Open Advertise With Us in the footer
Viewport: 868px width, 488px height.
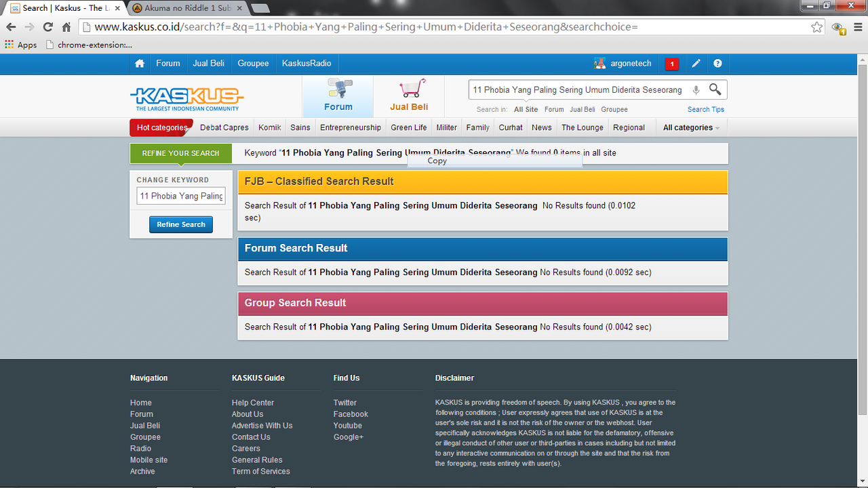[x=262, y=426]
